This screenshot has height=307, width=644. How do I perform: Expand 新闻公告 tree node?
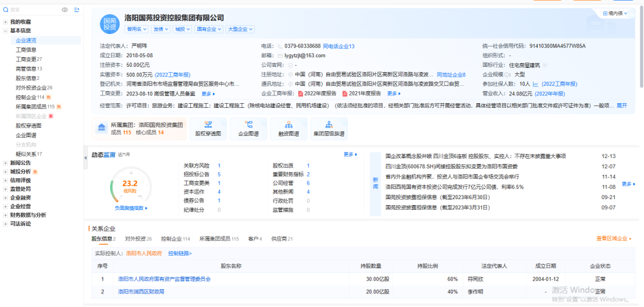point(5,163)
